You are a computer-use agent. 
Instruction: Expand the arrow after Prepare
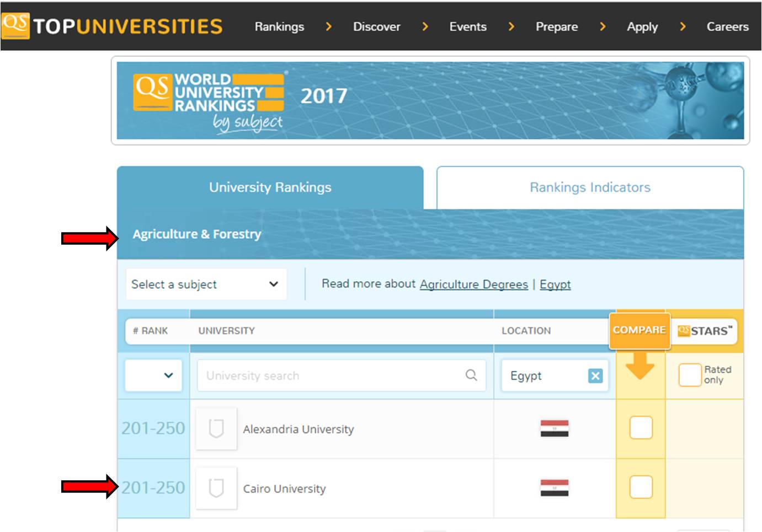point(603,26)
